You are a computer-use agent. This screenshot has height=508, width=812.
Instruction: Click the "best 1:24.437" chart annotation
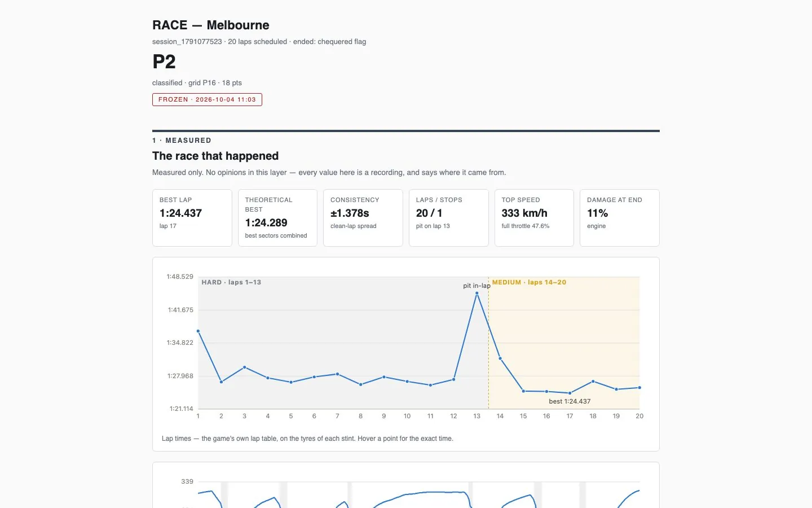coord(570,401)
